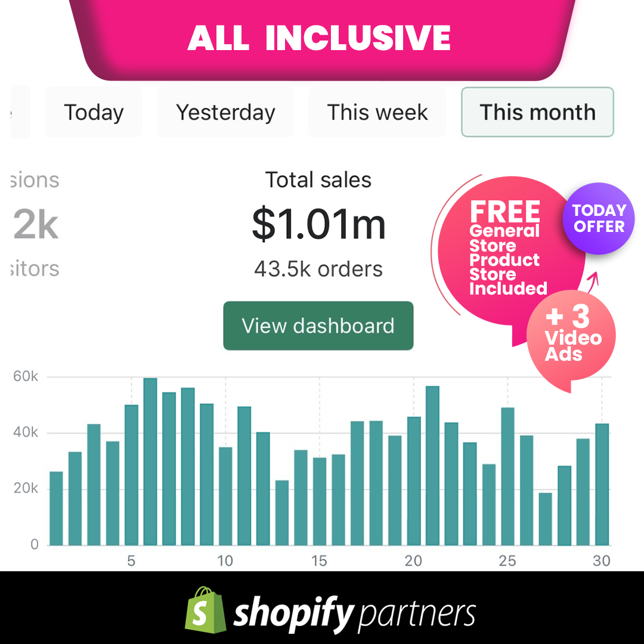This screenshot has height=644, width=644.
Task: Click the green Shopify bag logo
Action: click(x=203, y=611)
